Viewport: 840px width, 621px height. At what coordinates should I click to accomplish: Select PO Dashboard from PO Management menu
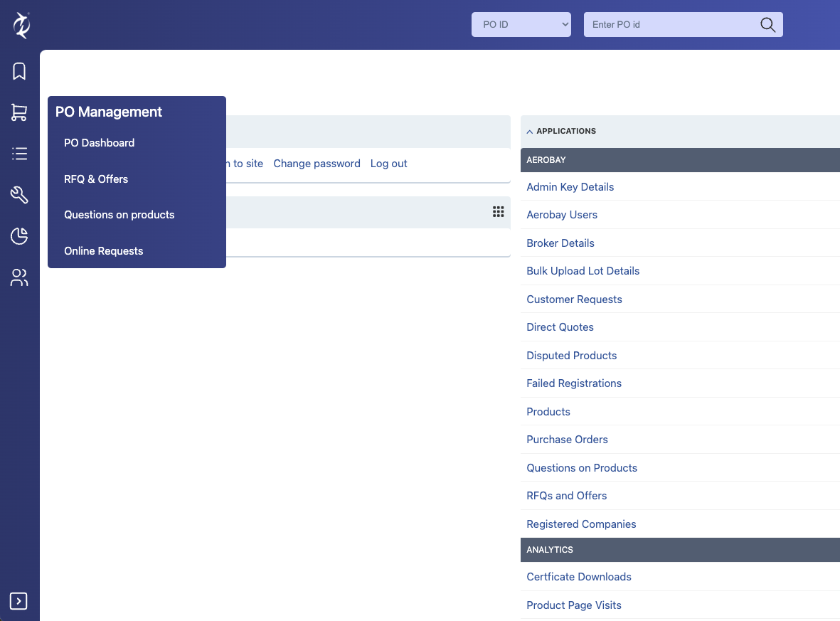[x=99, y=143]
